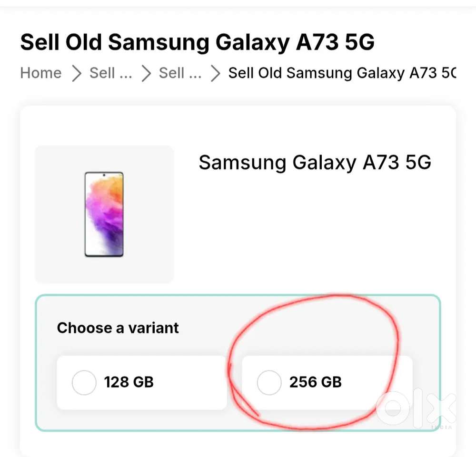476x457 pixels.
Task: Click the chevron right after Home
Action: (x=76, y=74)
